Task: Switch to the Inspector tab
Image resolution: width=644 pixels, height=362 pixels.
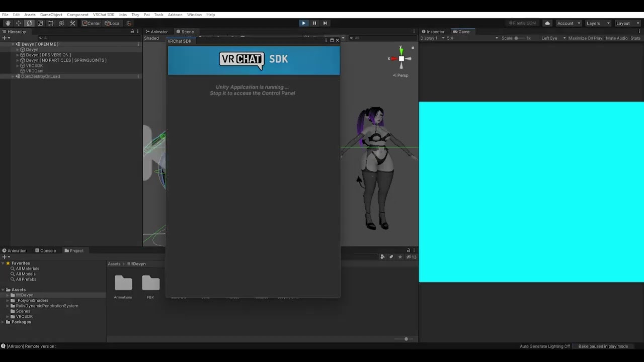Action: click(433, 32)
